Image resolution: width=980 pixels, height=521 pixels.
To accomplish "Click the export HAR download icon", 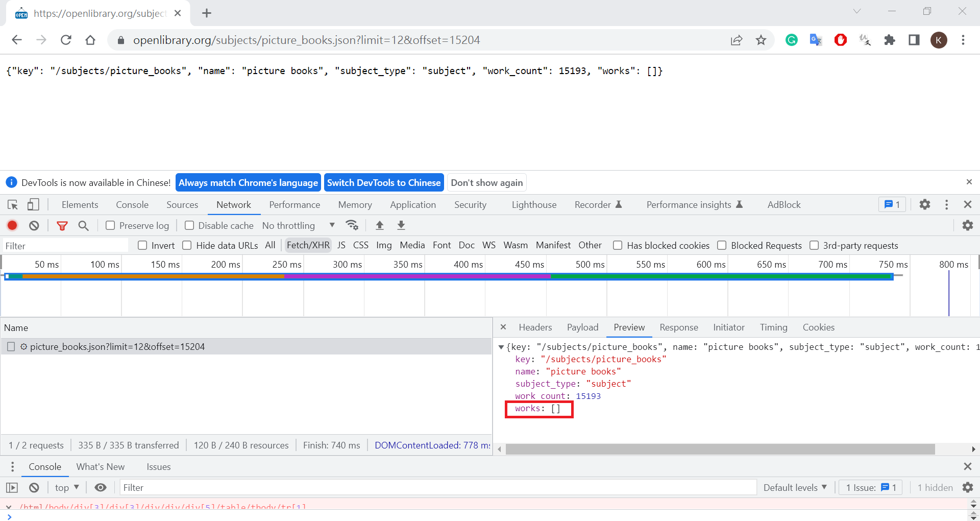I will point(401,225).
